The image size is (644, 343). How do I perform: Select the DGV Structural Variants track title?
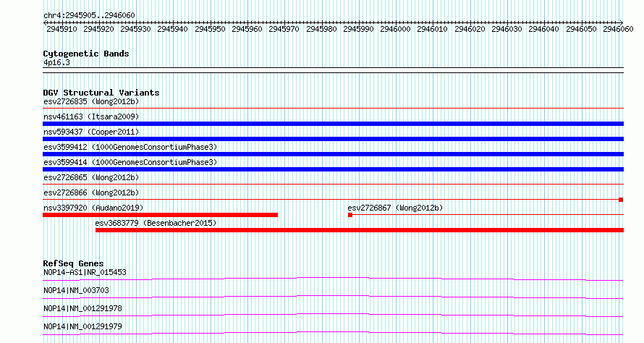[101, 93]
